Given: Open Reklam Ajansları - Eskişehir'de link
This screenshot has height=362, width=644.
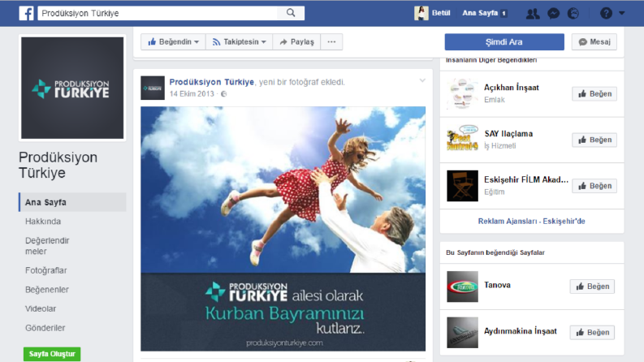Looking at the screenshot, I should point(531,222).
